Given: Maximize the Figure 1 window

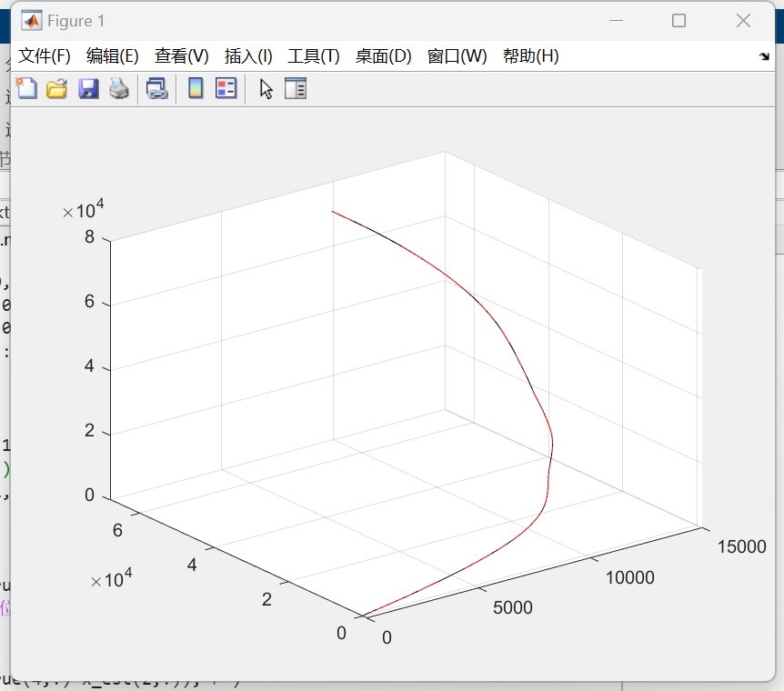Looking at the screenshot, I should point(678,21).
